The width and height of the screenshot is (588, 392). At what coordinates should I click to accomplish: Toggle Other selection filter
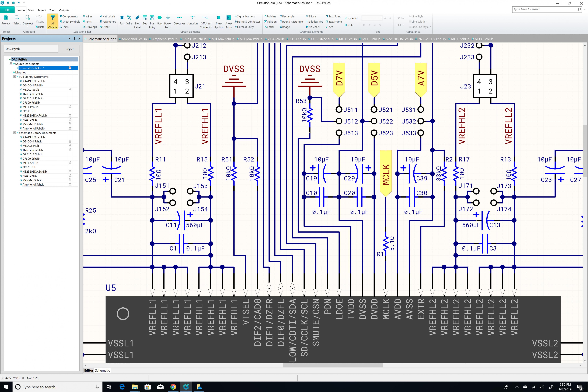tap(104, 27)
